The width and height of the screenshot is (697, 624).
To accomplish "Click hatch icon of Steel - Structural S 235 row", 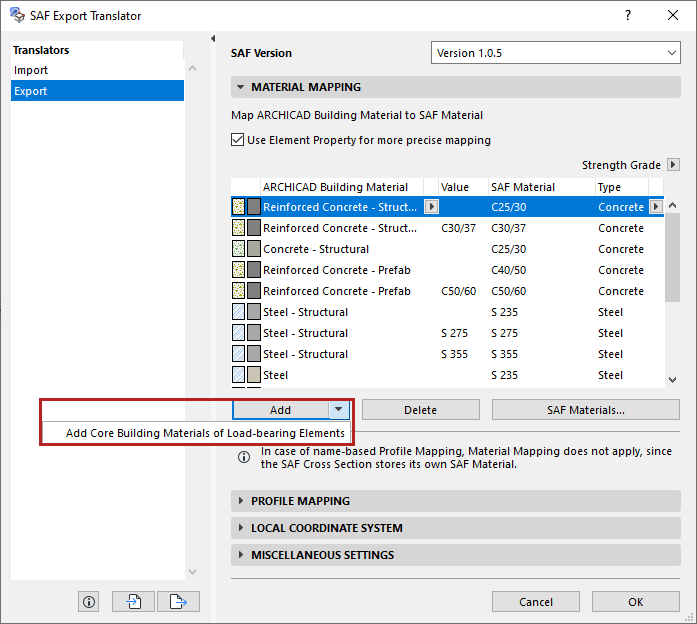I will click(x=239, y=312).
